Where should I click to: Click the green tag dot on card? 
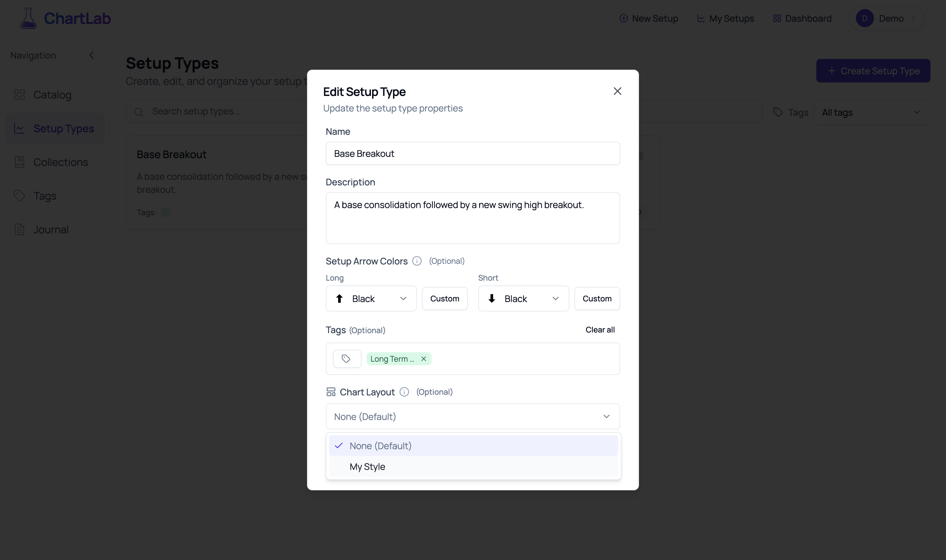[x=165, y=213]
